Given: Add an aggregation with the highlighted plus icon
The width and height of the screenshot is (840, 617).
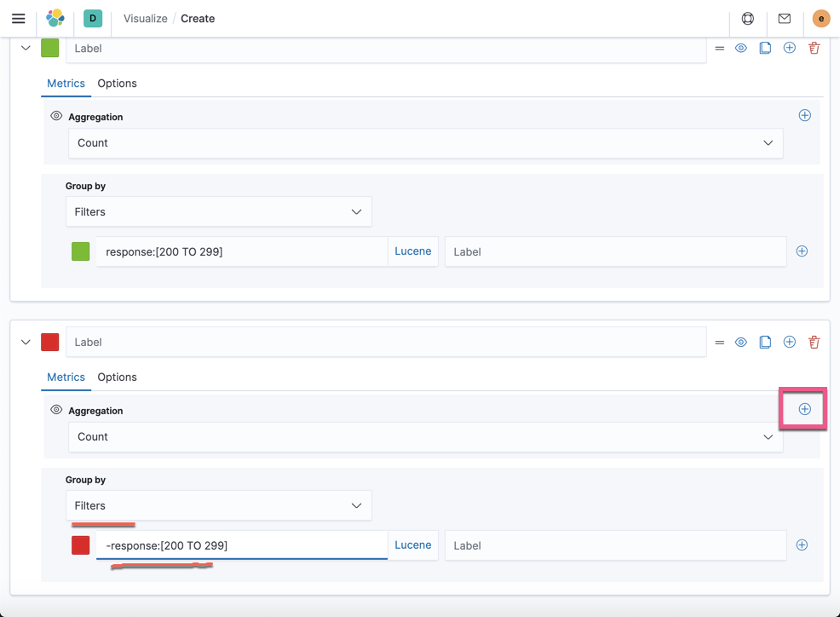Looking at the screenshot, I should coord(803,409).
